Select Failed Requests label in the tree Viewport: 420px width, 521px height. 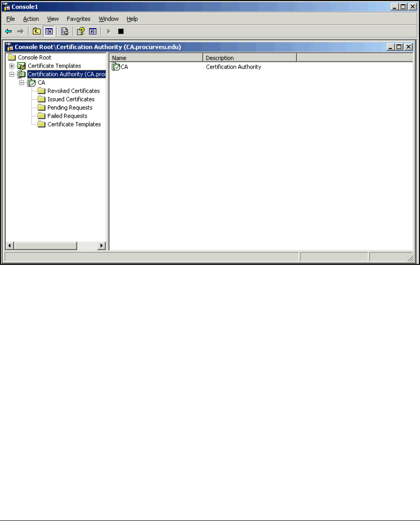[x=67, y=116]
